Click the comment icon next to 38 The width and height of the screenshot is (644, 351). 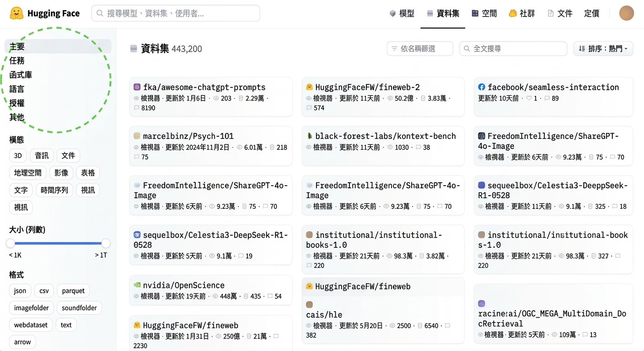click(x=418, y=147)
